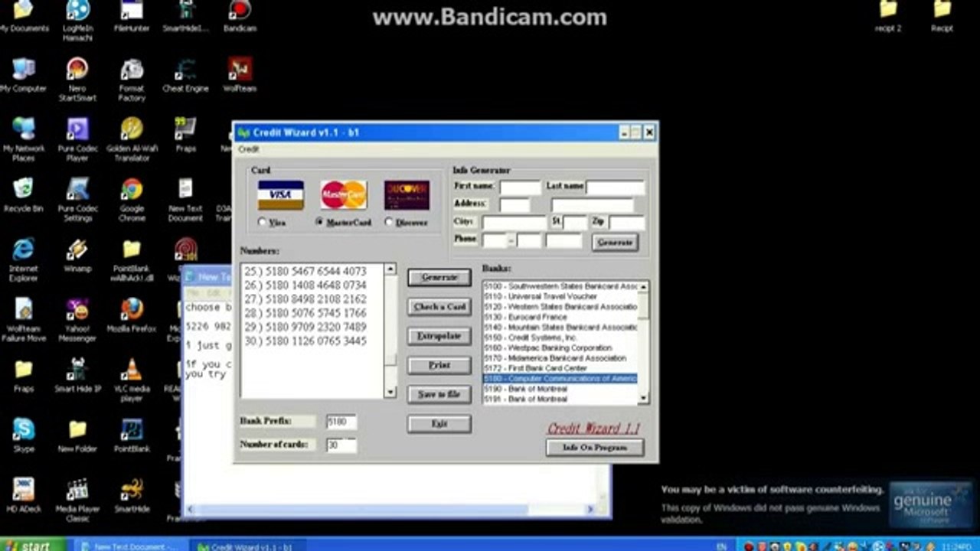Click the Save to file button
The height and width of the screenshot is (551, 980).
click(x=439, y=394)
